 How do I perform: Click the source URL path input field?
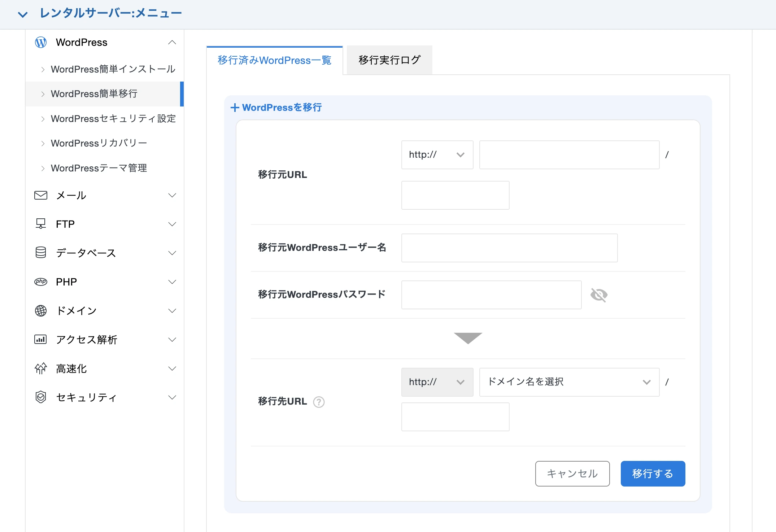click(455, 195)
